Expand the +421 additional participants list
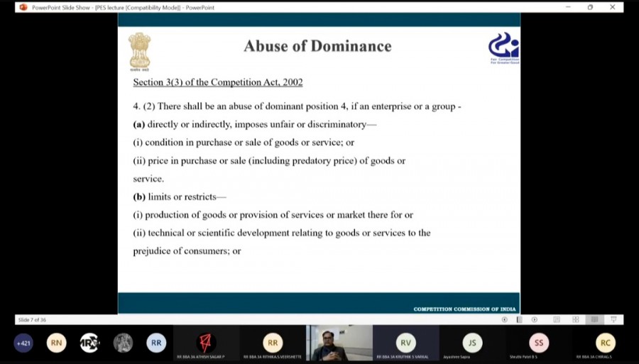Screen dimensions: 639x364 23,343
